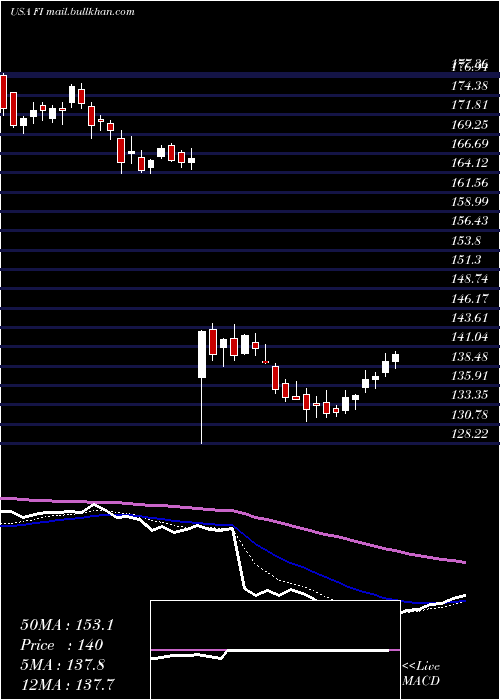Image resolution: width=500 pixels, height=700 pixels.
Task: Click the 166.69 price axis label
Action: tap(470, 144)
